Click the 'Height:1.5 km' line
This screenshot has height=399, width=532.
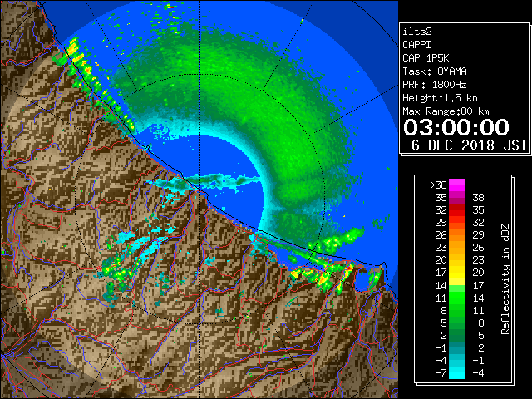[x=440, y=98]
